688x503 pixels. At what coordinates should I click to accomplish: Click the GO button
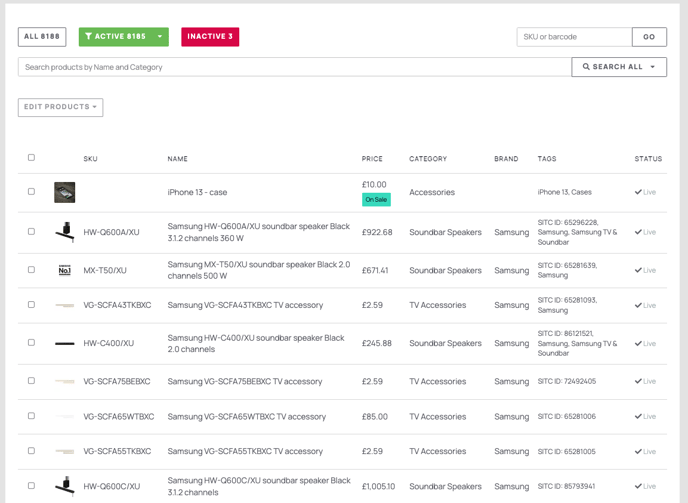649,37
